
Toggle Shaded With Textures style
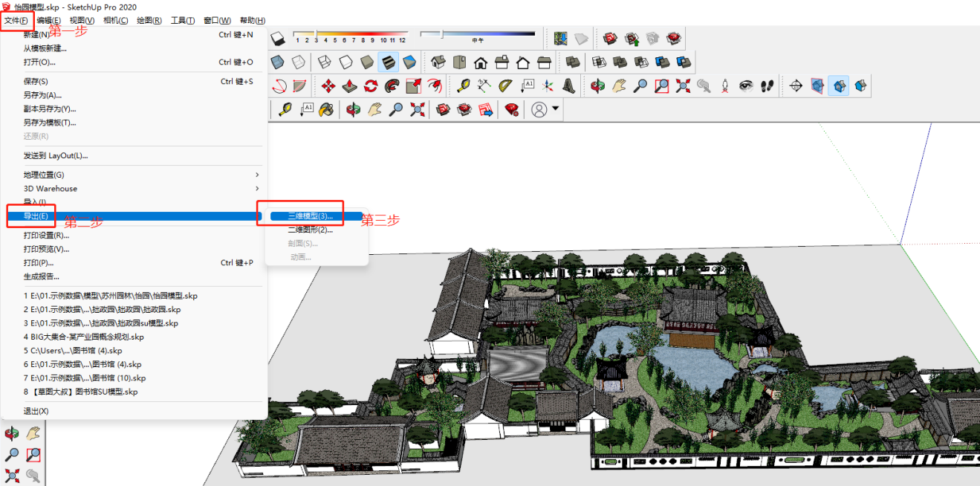388,62
